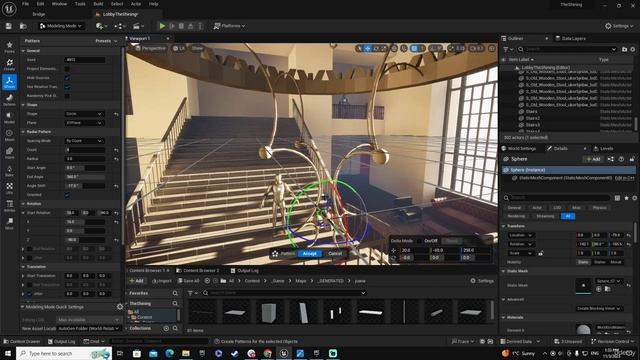640x360 pixels.
Task: Select the Create category in the modeling sidebar
Action: 9,64
